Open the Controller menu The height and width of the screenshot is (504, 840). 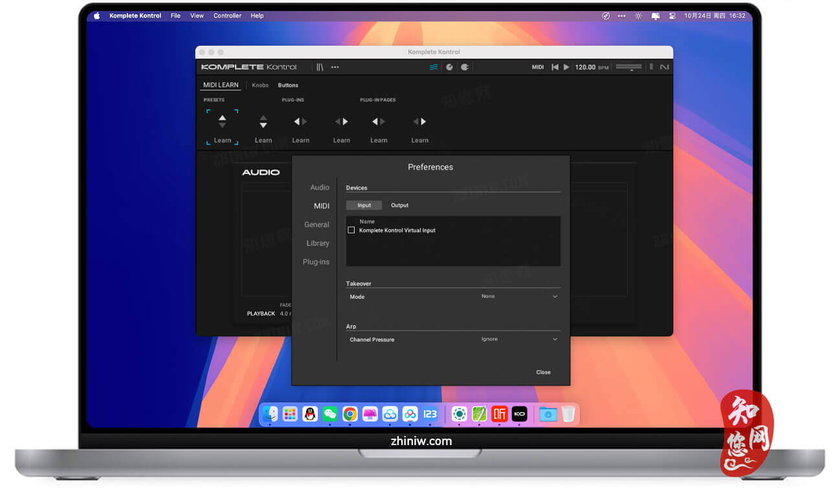228,16
